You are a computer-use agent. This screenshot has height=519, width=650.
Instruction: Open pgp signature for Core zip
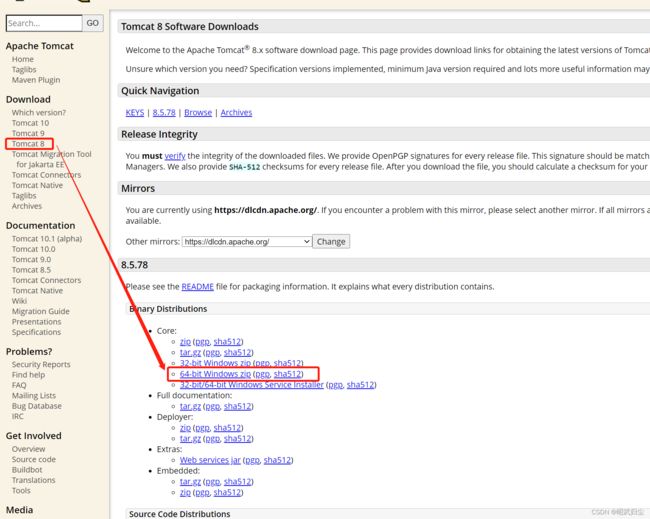202,342
